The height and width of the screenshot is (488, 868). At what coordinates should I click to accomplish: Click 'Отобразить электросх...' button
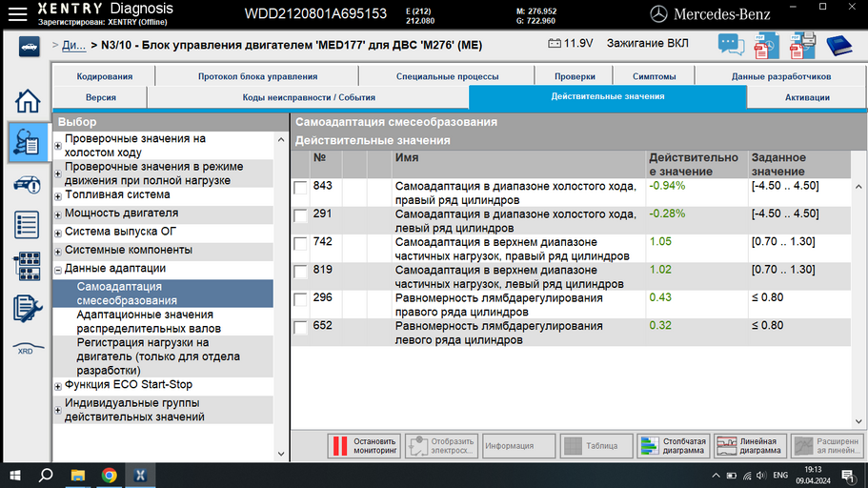point(441,445)
